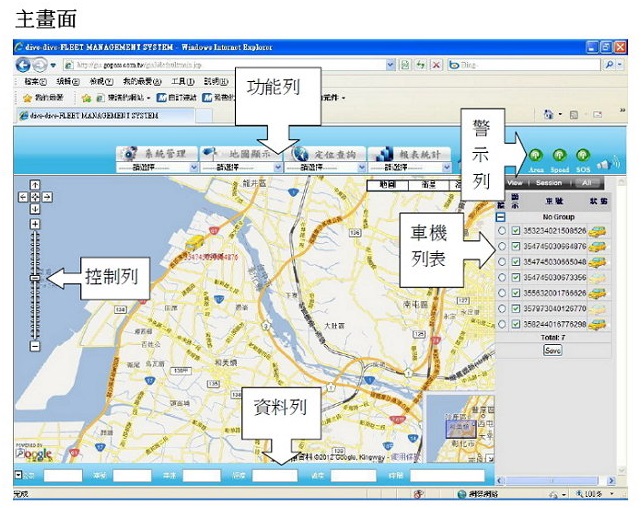The image size is (641, 508).
Task: Click the green Area alert indicator
Action: [536, 155]
